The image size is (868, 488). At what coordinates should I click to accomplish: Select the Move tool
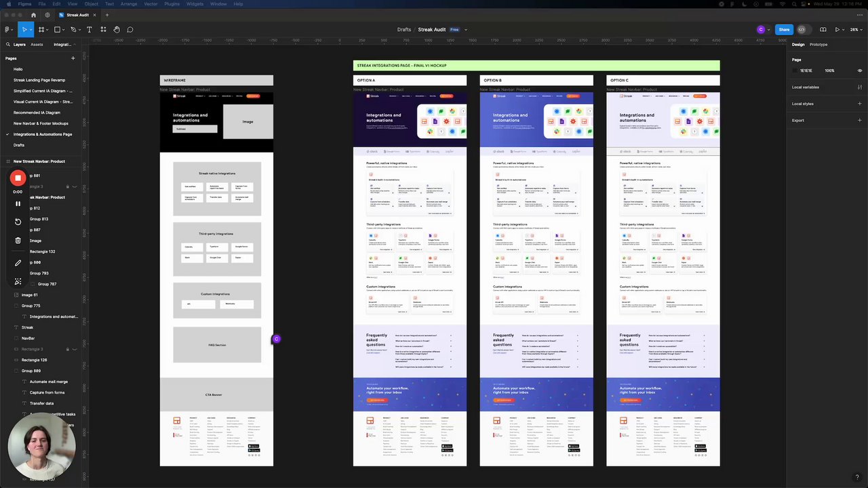click(x=24, y=29)
